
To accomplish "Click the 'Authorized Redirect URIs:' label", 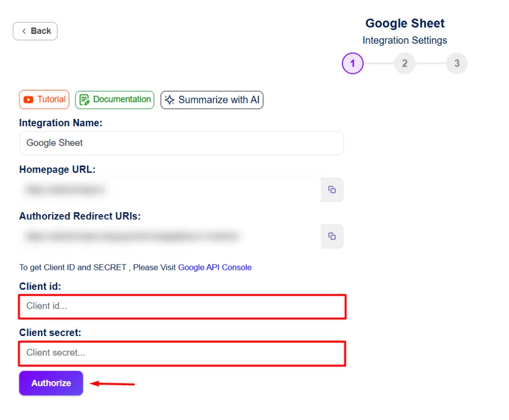I will (80, 216).
